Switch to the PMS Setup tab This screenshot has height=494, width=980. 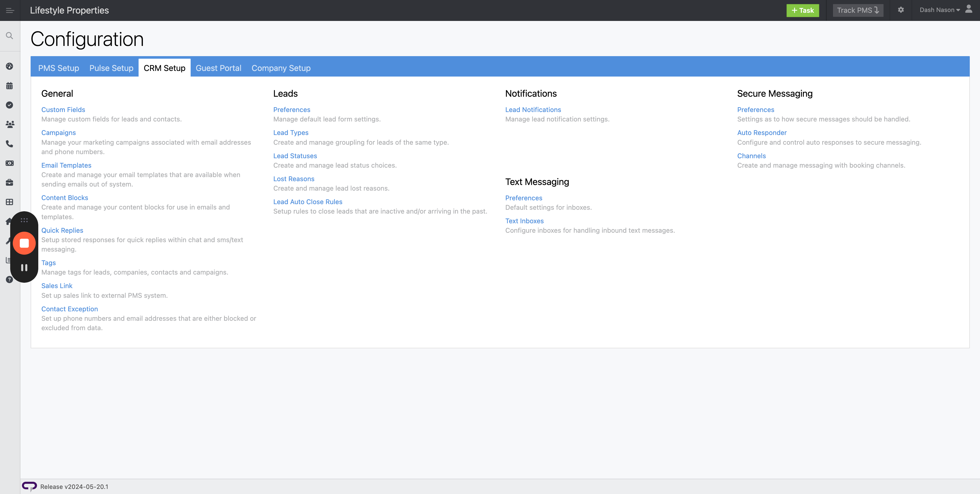(59, 68)
